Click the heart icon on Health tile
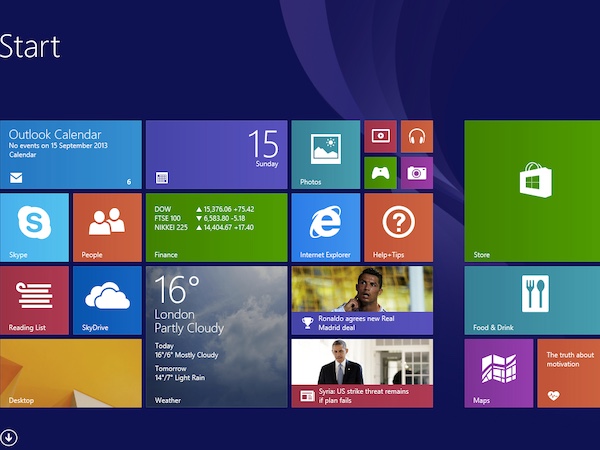The height and width of the screenshot is (450, 600). pos(553,395)
